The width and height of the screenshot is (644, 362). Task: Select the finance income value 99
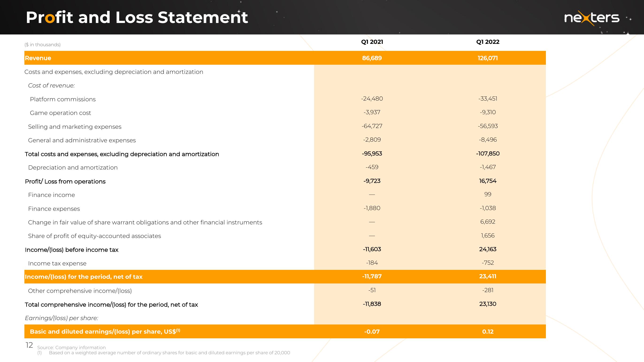pos(488,194)
